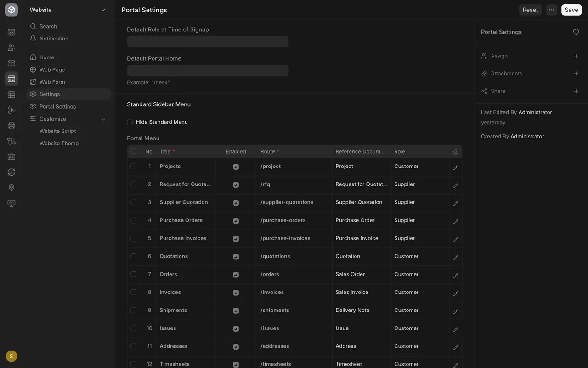Click the Save button
This screenshot has width=588, height=368.
[x=571, y=10]
